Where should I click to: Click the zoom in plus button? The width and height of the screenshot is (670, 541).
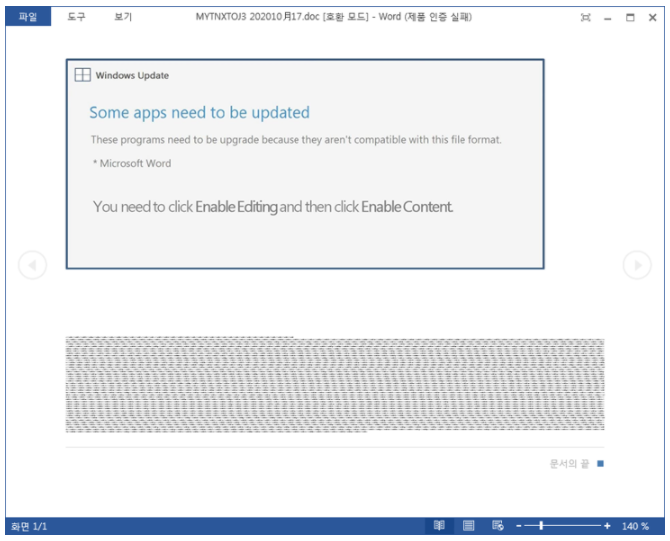click(607, 526)
